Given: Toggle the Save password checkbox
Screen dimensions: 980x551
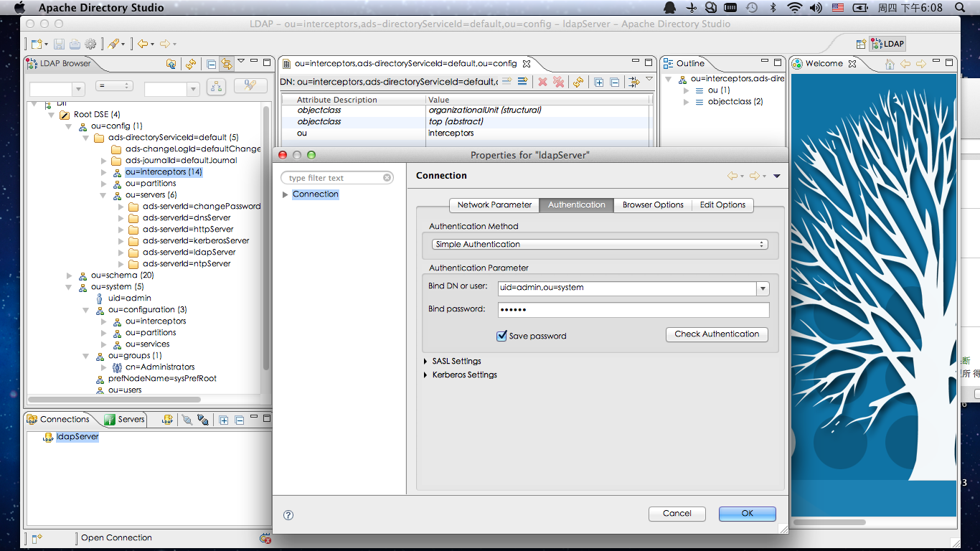Looking at the screenshot, I should click(x=502, y=336).
